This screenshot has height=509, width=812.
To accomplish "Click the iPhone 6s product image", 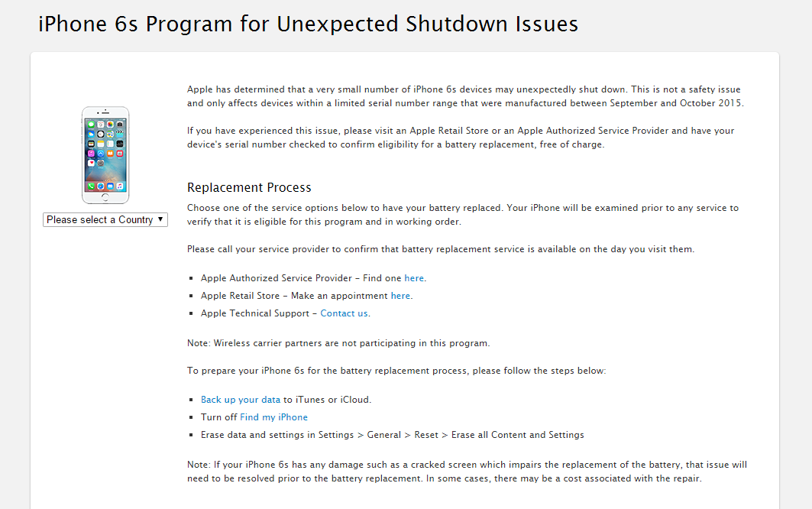I will pyautogui.click(x=105, y=155).
